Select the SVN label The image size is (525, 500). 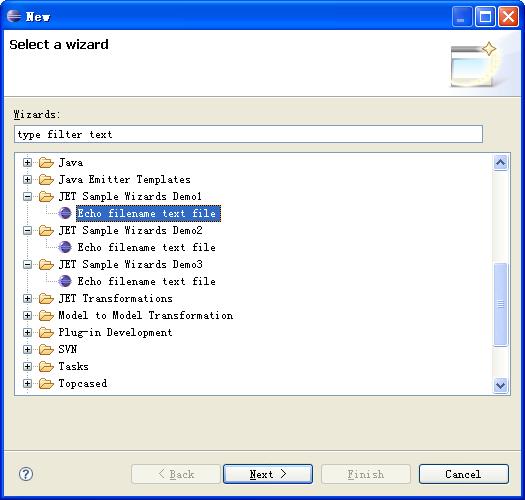pos(68,350)
